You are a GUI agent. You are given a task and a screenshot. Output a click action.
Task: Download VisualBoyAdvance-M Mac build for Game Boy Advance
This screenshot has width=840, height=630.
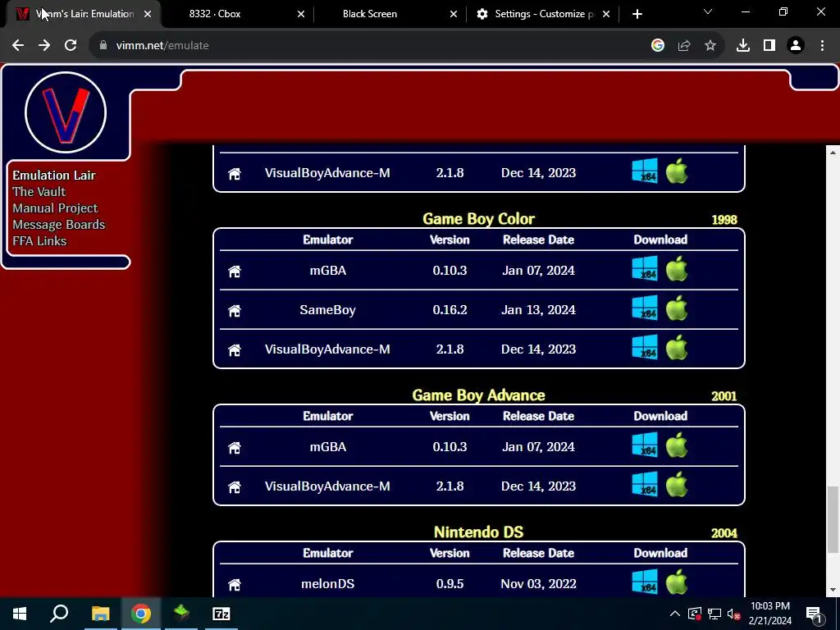(x=677, y=484)
